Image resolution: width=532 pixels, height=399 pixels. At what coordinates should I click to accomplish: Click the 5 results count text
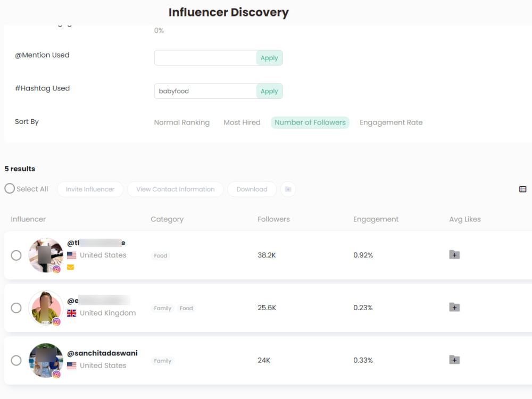[x=20, y=169]
